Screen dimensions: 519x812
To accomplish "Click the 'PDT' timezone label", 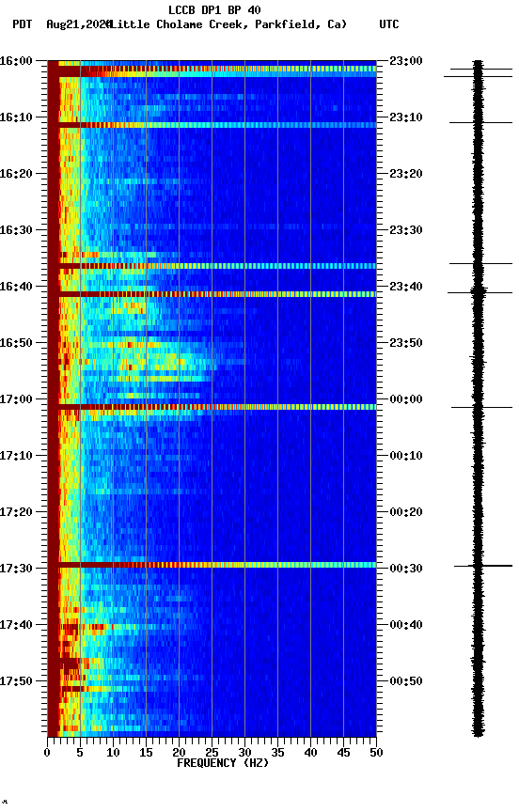I will pos(23,24).
